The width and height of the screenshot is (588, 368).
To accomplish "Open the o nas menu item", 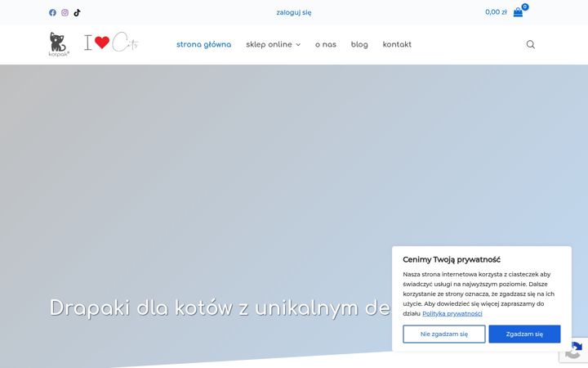I will point(326,44).
